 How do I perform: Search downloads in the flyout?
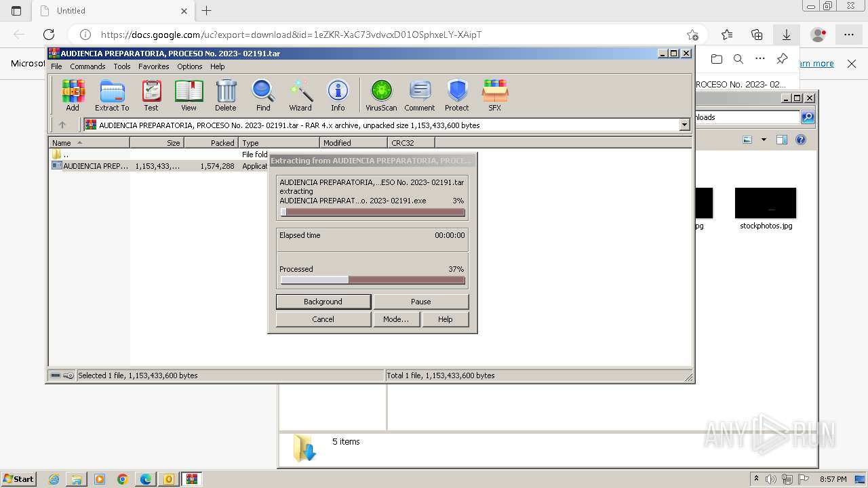[738, 59]
